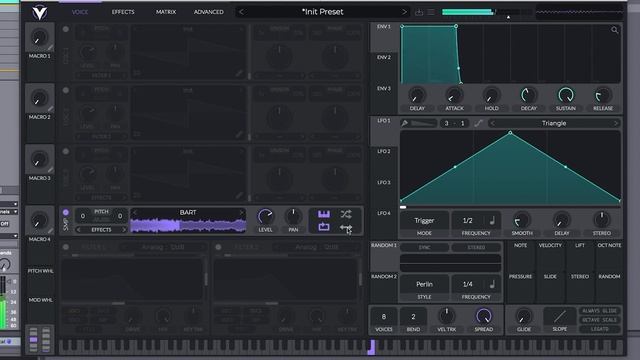
Task: Select the next sample after BART
Action: click(242, 213)
